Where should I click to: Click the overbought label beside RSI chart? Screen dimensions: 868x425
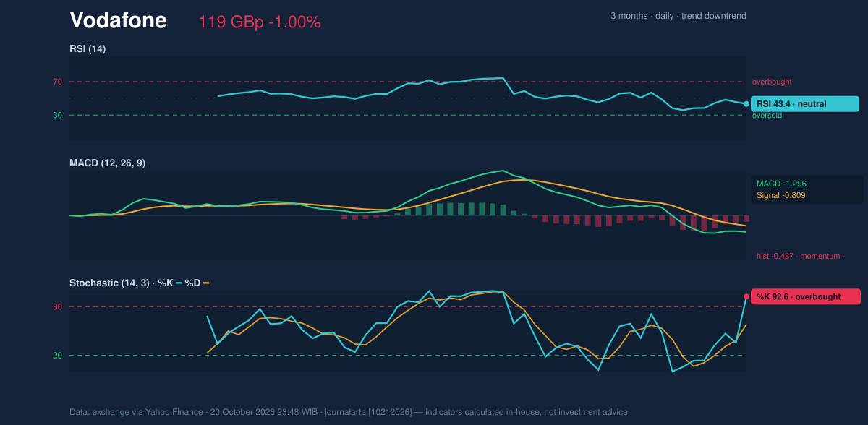(x=772, y=82)
